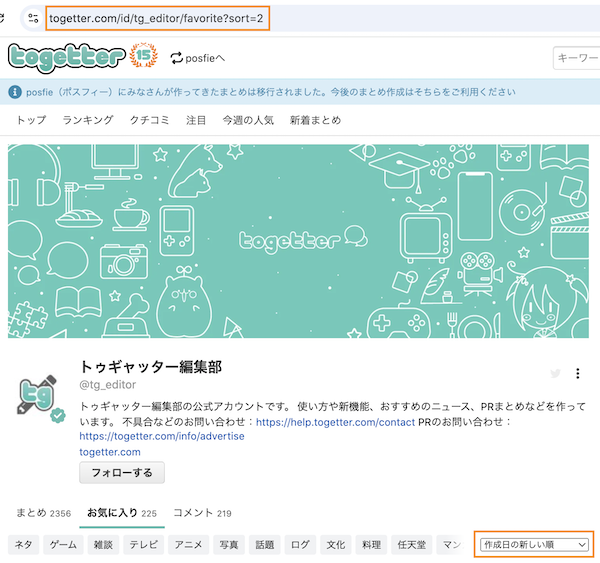Expand the 作成日の新しい順 sort dropdown

pos(534,545)
